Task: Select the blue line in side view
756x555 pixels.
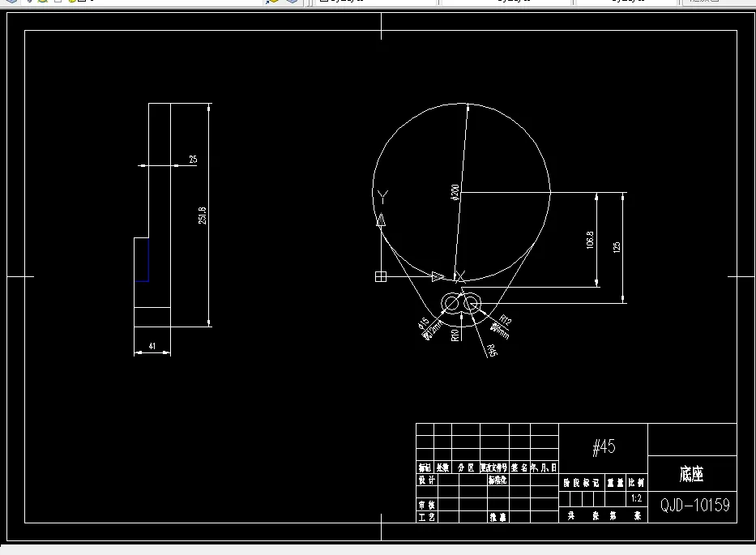Action: [148, 260]
